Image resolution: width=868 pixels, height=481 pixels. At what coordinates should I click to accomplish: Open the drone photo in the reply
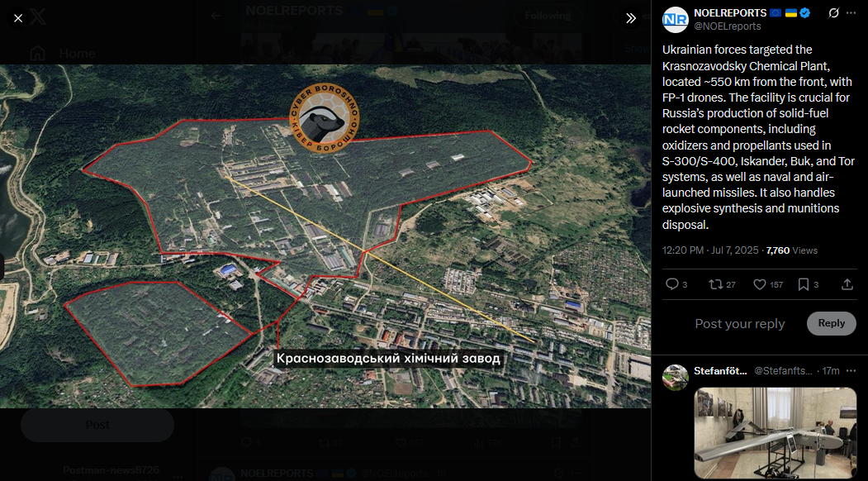coord(775,432)
